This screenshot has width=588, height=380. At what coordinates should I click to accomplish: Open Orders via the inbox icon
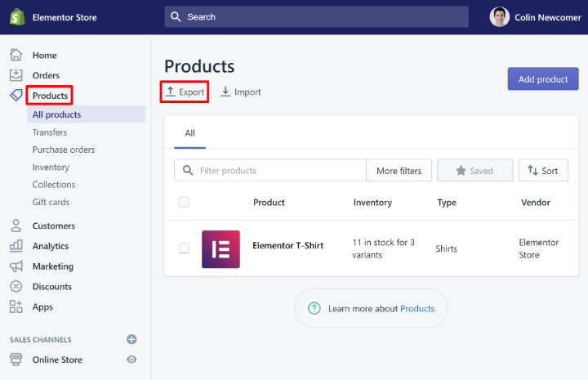point(16,75)
